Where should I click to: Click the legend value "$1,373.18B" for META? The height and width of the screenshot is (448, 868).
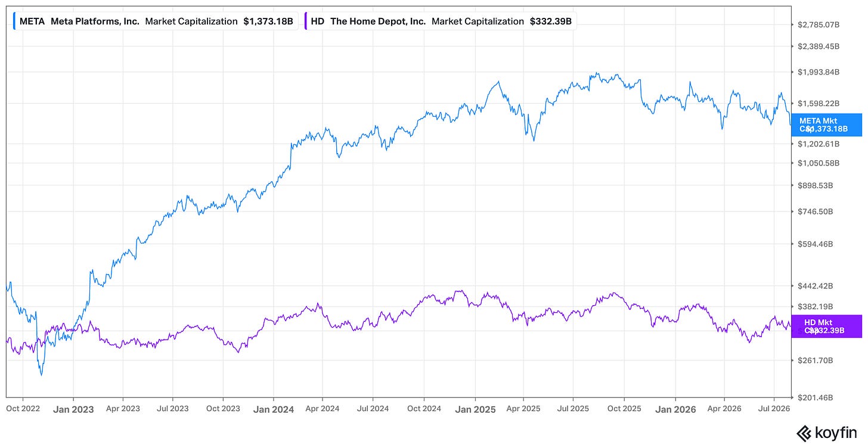268,21
